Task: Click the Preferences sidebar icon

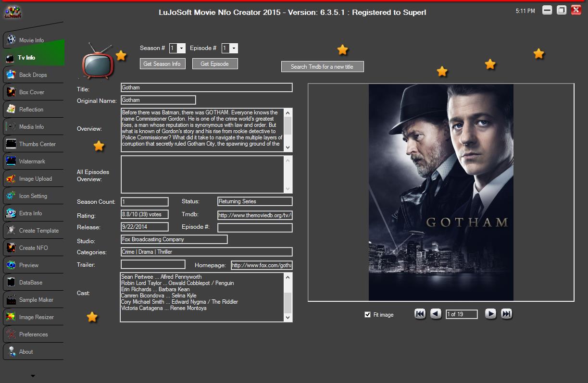Action: click(11, 334)
